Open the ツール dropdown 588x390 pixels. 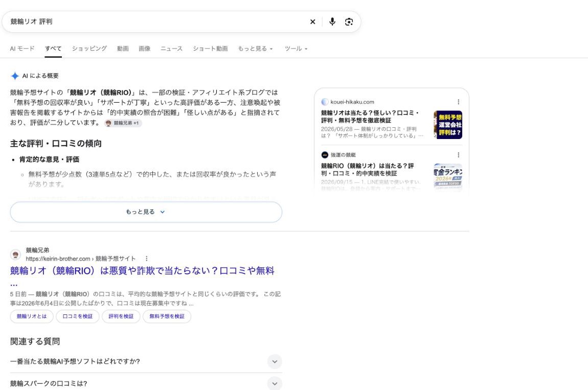296,49
